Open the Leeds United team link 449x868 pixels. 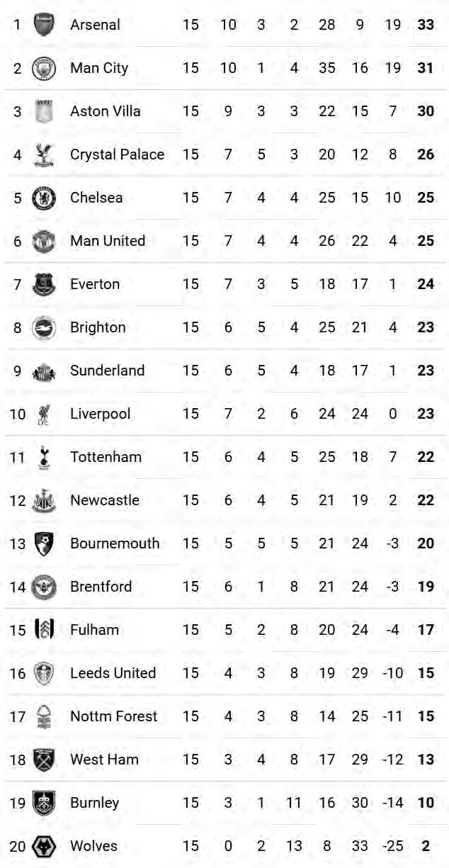pyautogui.click(x=113, y=673)
